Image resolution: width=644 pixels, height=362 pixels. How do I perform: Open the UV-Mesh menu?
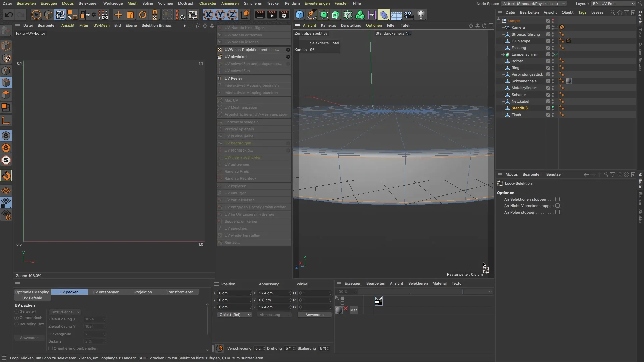pos(101,25)
